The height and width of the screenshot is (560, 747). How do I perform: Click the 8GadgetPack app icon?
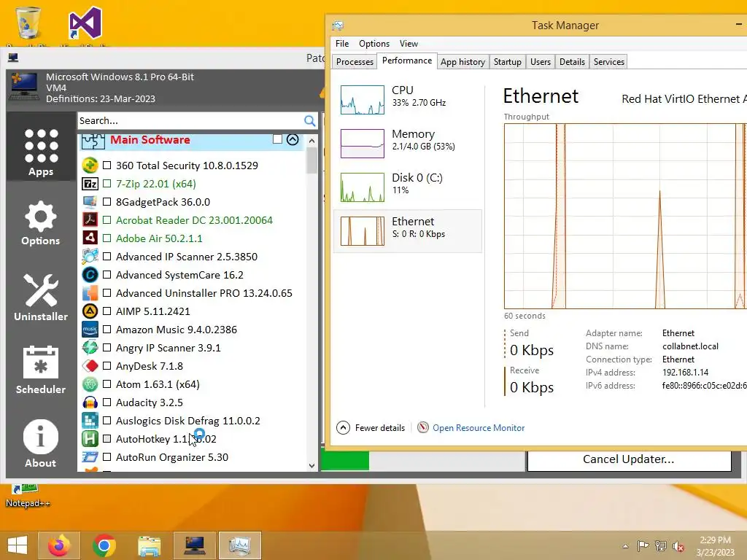click(x=90, y=202)
